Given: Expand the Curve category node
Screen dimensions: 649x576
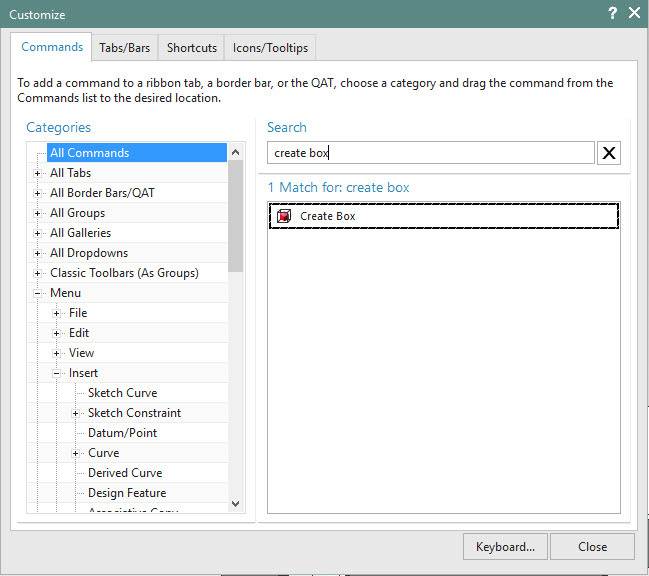Looking at the screenshot, I should click(75, 454).
